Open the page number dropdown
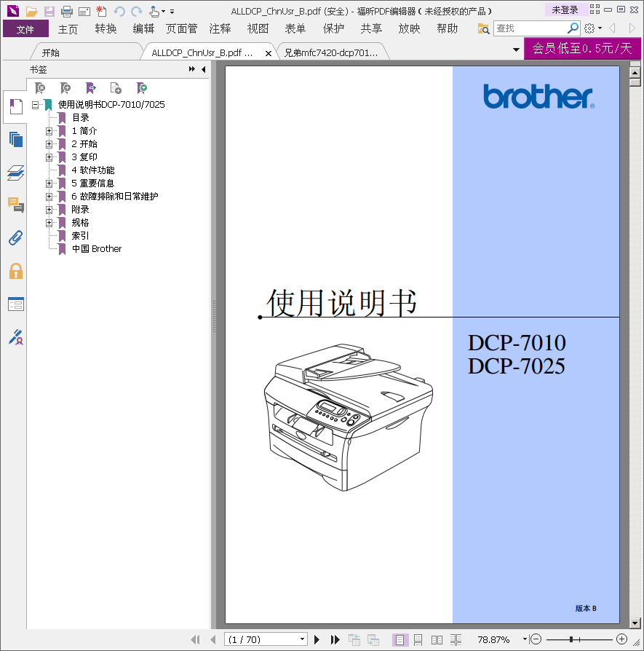 [x=303, y=639]
